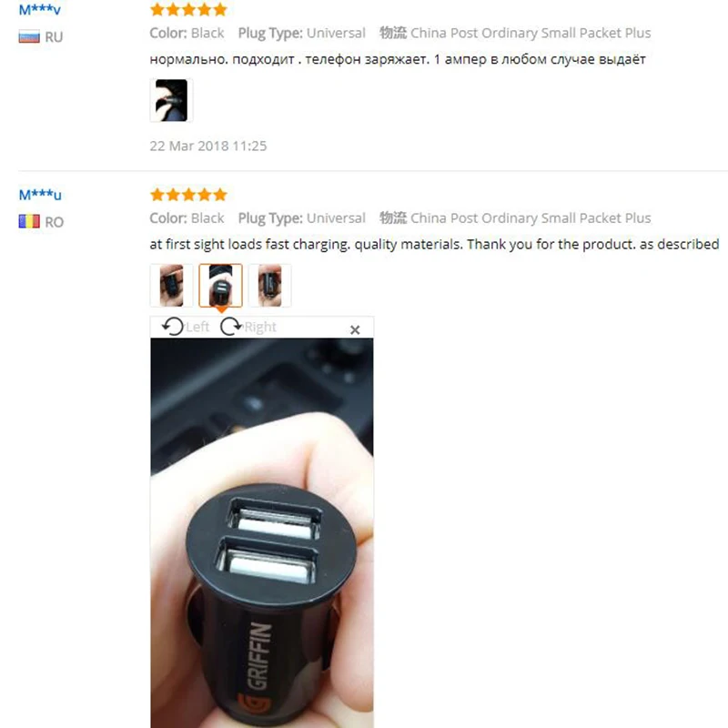Open the Russian review's photo thumbnail
The height and width of the screenshot is (728, 728).
[171, 100]
